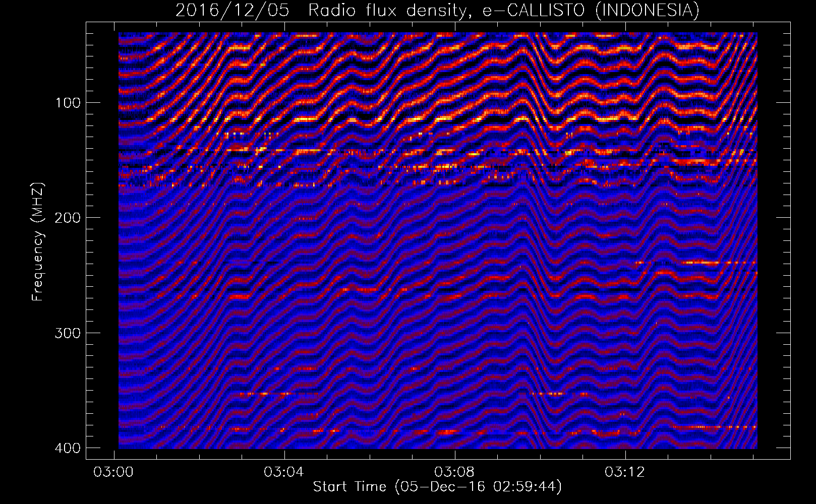Click the 03:04 time tick label
Screen dimensions: 816x504
[284, 472]
